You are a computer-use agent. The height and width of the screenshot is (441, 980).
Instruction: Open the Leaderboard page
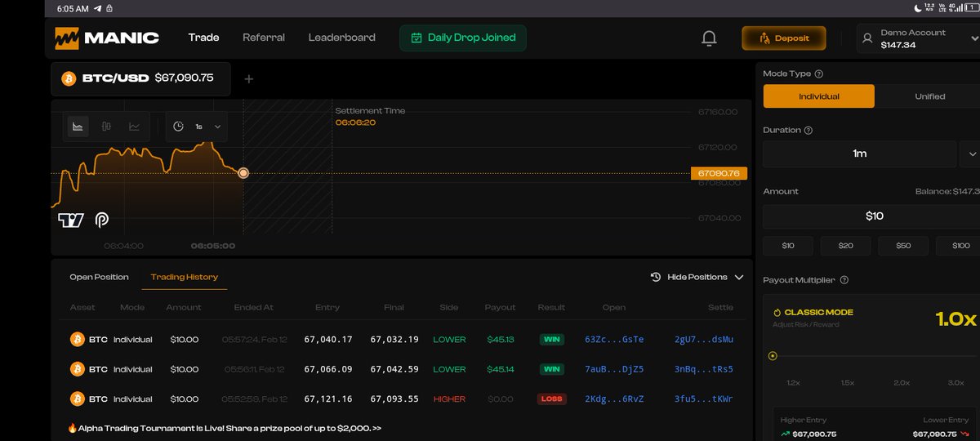tap(342, 38)
